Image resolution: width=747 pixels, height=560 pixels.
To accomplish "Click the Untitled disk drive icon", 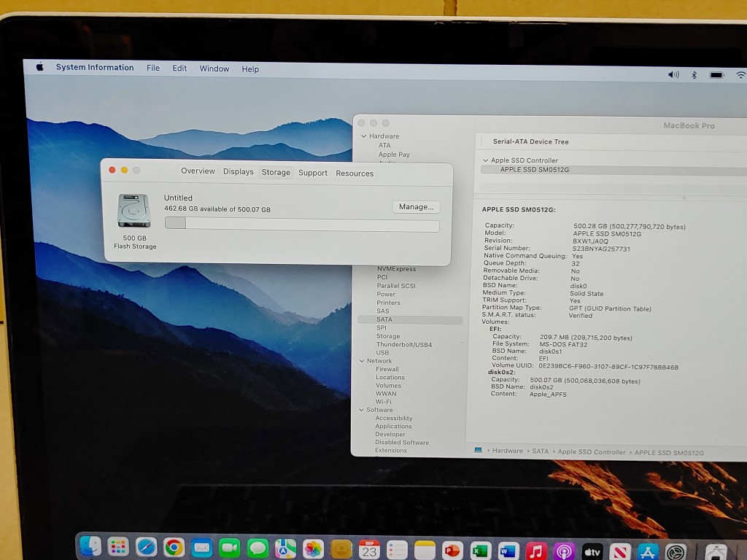I will pyautogui.click(x=134, y=211).
